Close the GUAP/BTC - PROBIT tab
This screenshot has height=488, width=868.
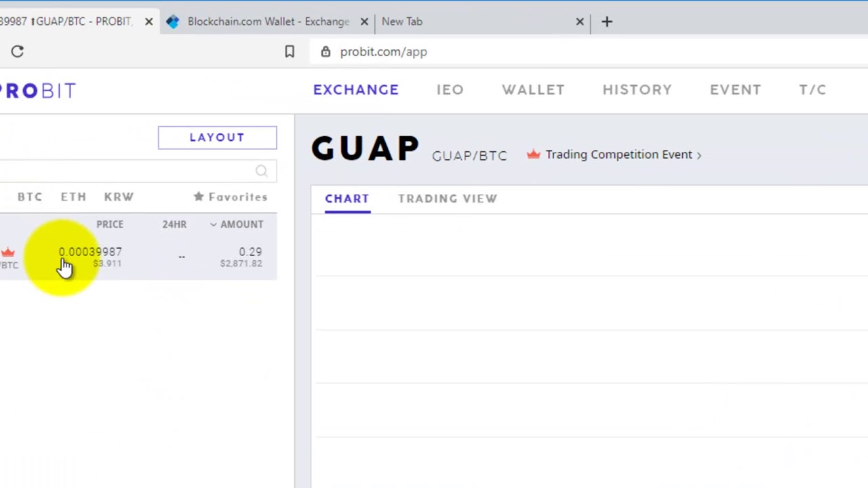[149, 22]
